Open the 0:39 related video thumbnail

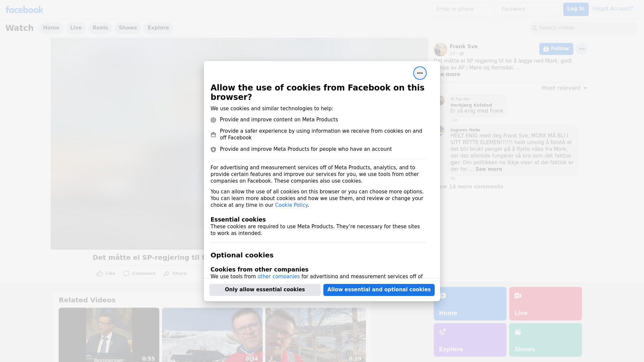[316, 335]
